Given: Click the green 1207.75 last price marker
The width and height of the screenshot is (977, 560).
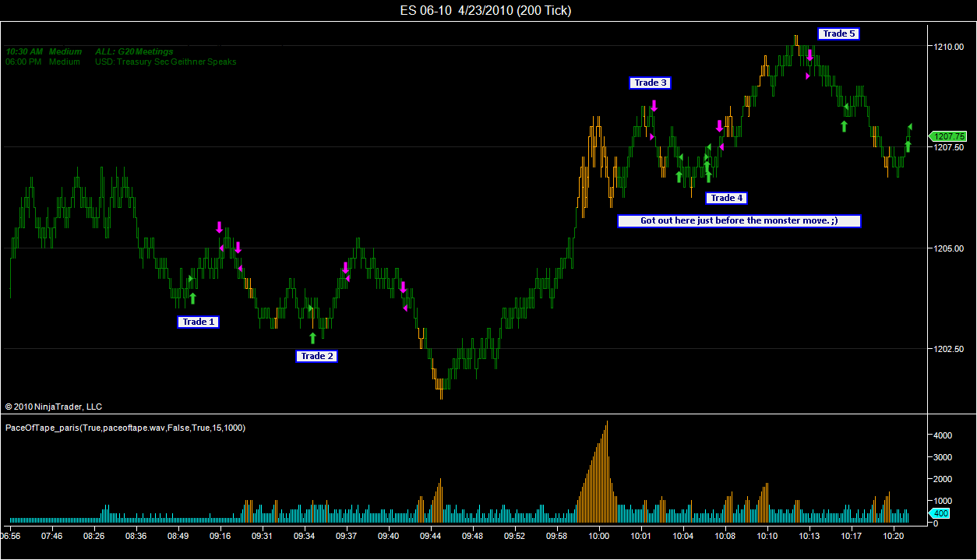Looking at the screenshot, I should click(x=947, y=136).
